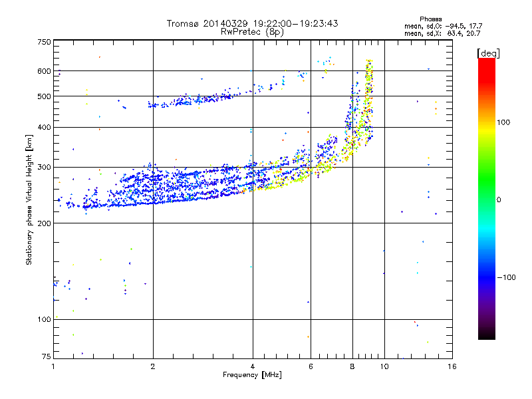The width and height of the screenshot is (532, 399).
Task: Click the plot title 'Tromsø 20140329 19:22:00-19:23:43'
Action: point(252,23)
